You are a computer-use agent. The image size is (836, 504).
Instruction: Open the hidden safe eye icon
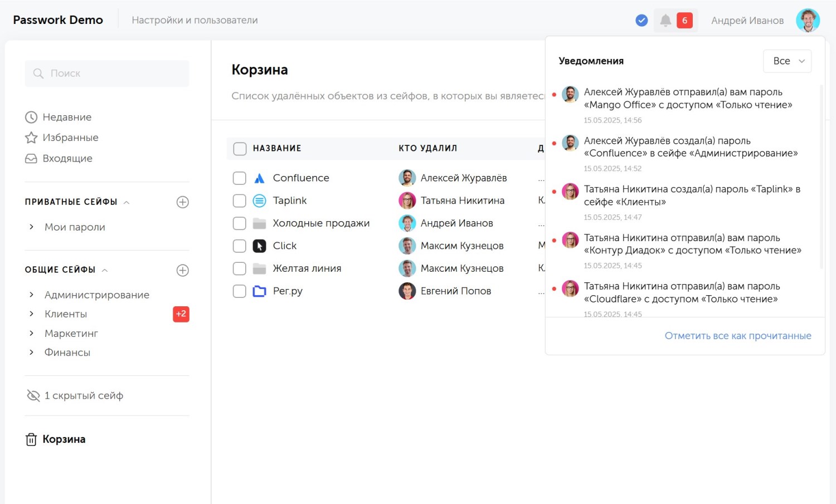coord(33,395)
